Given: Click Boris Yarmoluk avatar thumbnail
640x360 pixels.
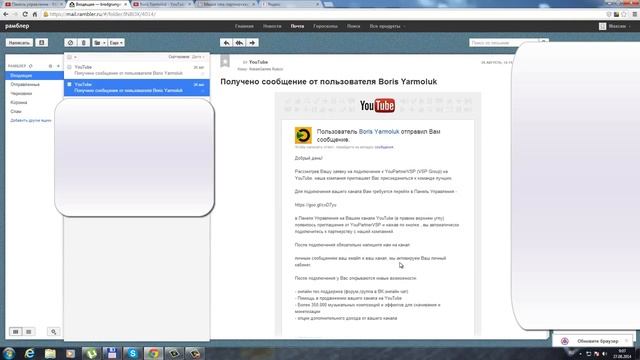Looking at the screenshot, I should [x=303, y=136].
